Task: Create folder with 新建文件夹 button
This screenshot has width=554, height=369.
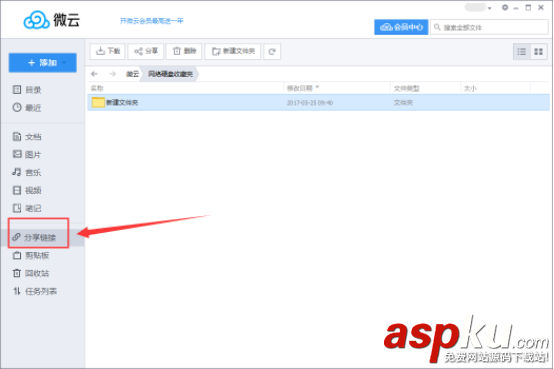Action: tap(233, 51)
